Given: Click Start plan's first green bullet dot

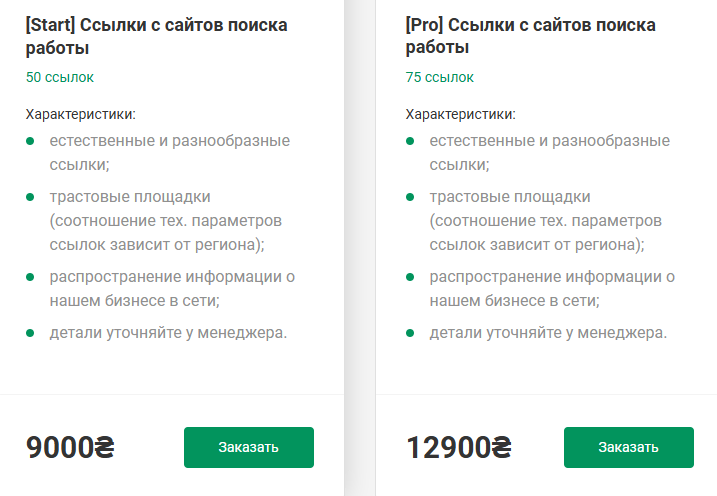Looking at the screenshot, I should tap(31, 141).
